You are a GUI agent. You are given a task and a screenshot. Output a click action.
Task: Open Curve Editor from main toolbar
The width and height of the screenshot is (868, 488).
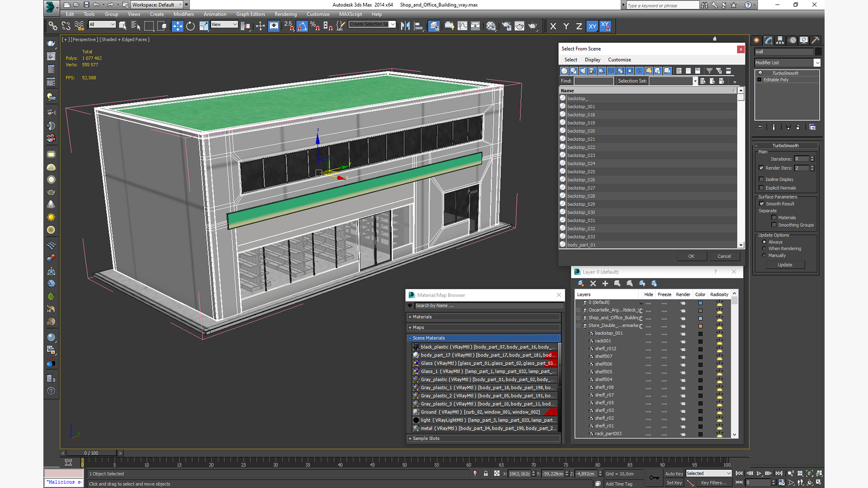462,26
